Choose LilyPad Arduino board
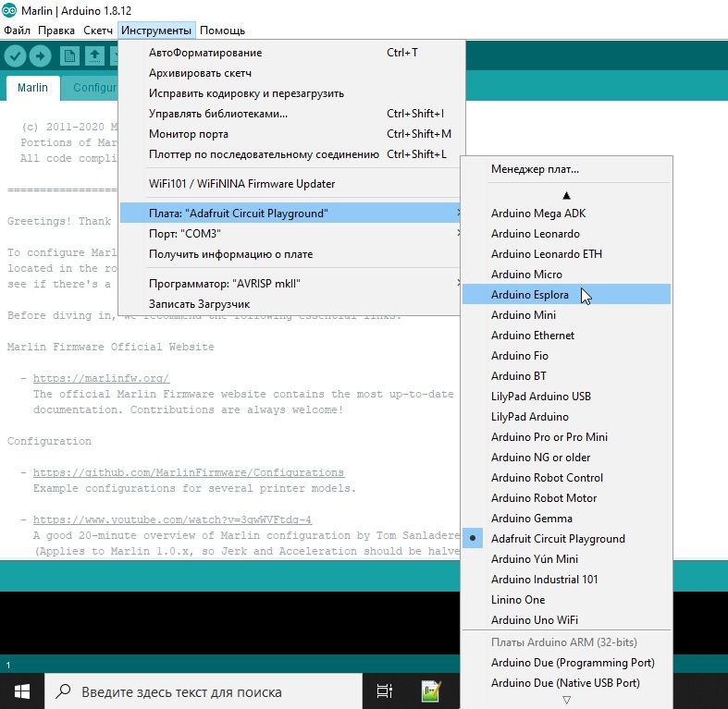Image resolution: width=728 pixels, height=709 pixels. (x=566, y=417)
